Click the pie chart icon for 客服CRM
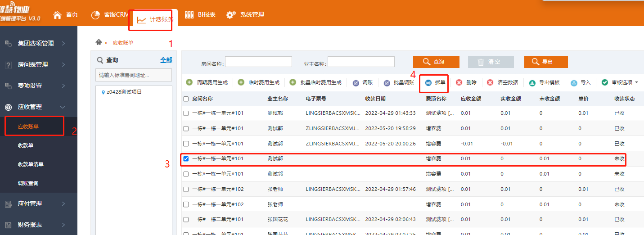Screen dimensions: 644x235 click(95, 15)
